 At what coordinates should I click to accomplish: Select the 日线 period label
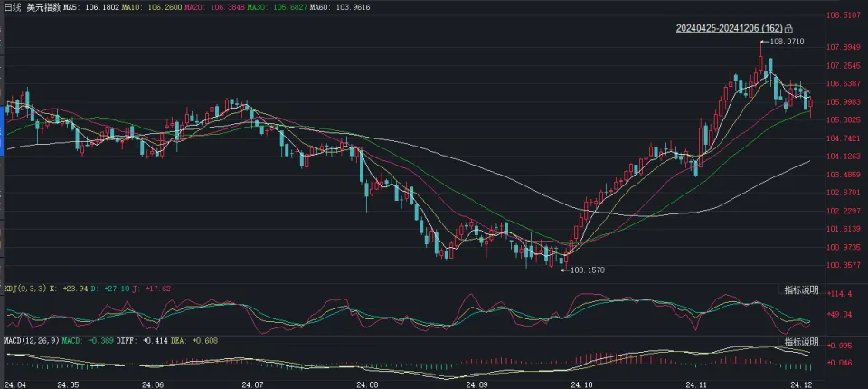tap(14, 6)
